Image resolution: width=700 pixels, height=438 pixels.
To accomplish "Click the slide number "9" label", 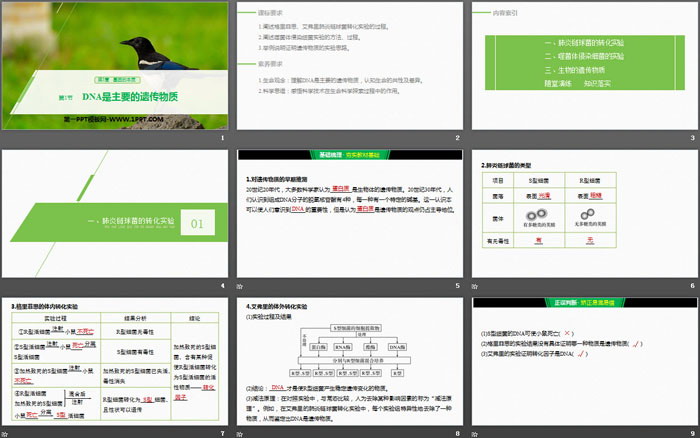I will pyautogui.click(x=693, y=434).
